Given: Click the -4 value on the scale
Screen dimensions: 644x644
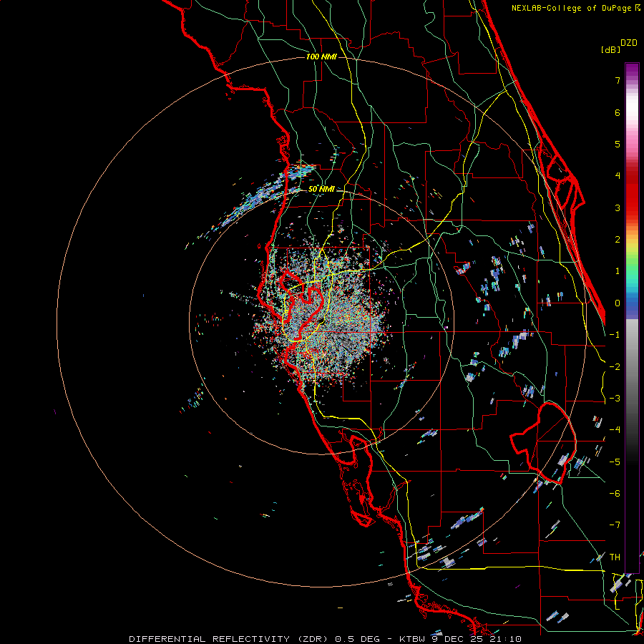Looking at the screenshot, I should point(615,430).
